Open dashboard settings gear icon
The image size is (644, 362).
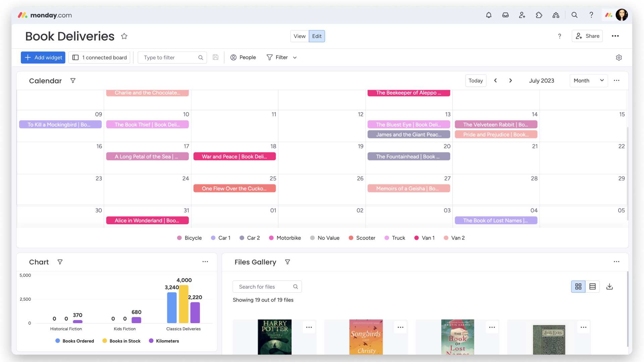point(619,58)
